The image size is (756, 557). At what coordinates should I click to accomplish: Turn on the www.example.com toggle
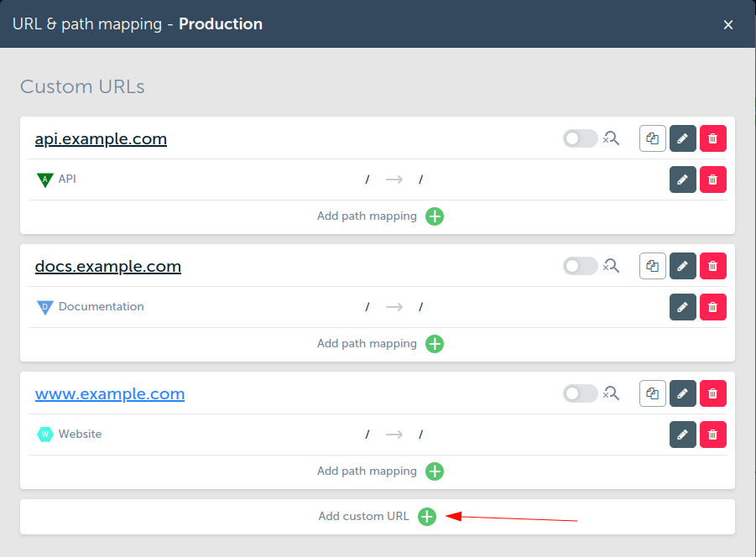[x=580, y=394]
